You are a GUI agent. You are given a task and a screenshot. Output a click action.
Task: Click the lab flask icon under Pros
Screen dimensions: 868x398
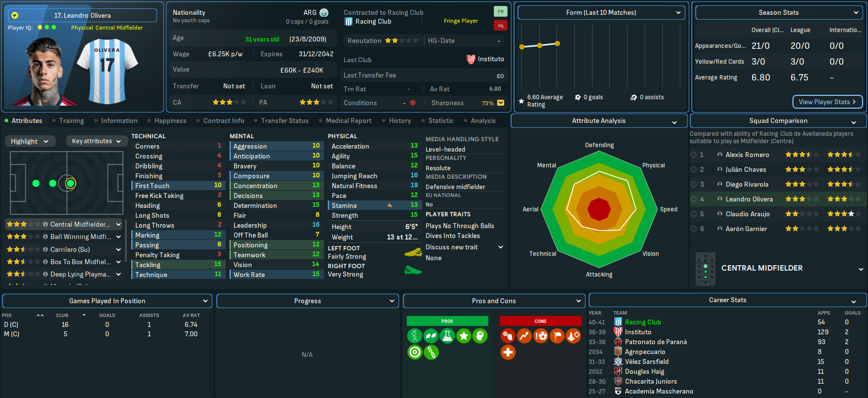pyautogui.click(x=447, y=336)
